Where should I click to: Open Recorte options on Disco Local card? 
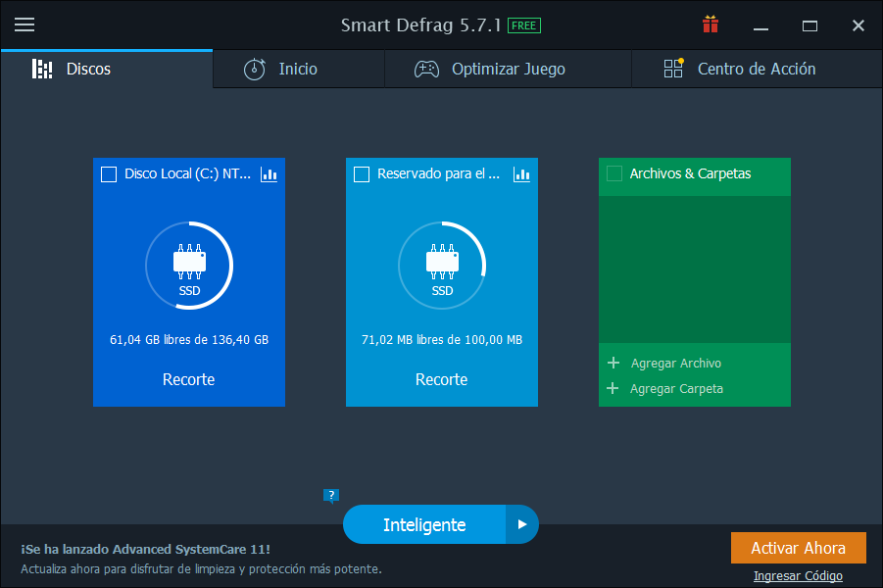coord(188,379)
